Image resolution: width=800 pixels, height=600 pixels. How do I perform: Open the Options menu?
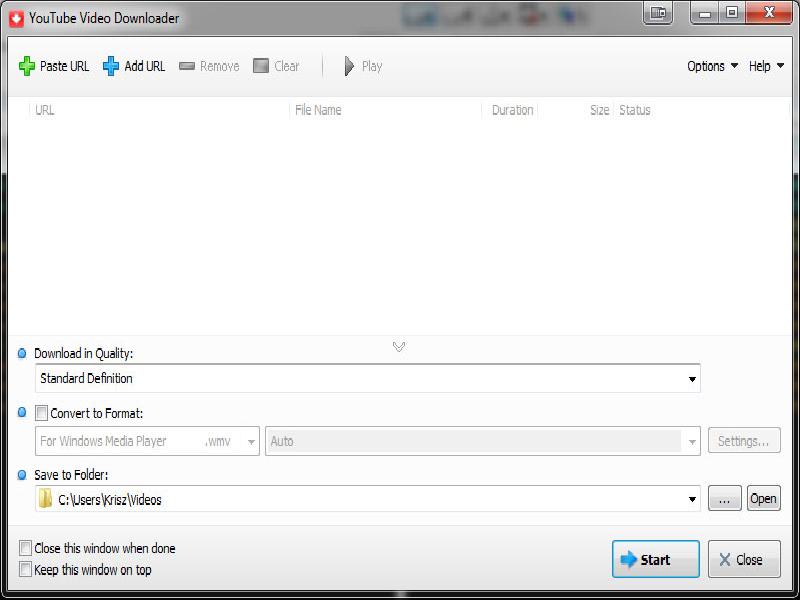click(x=712, y=66)
